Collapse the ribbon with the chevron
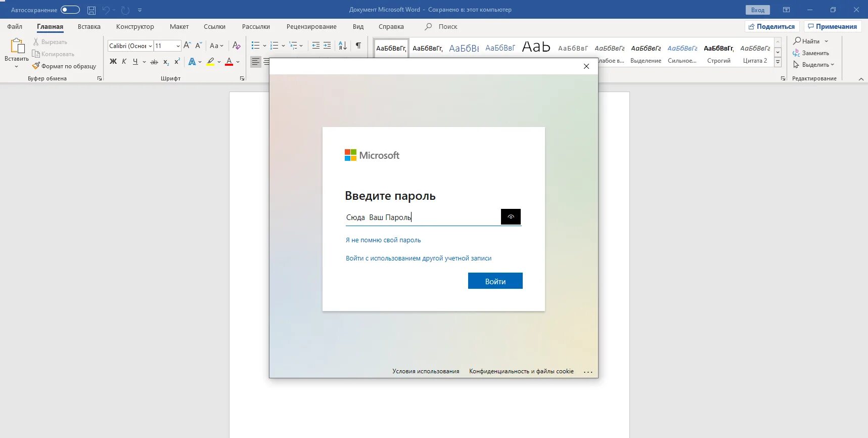Screen dimensions: 868x438 [861, 79]
